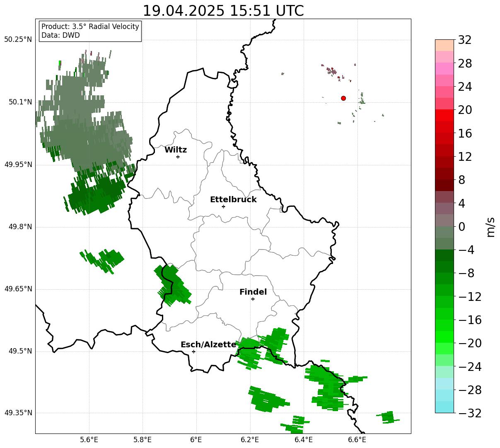Click the colorbar value 24
The width and height of the screenshot is (500, 448).
465,87
